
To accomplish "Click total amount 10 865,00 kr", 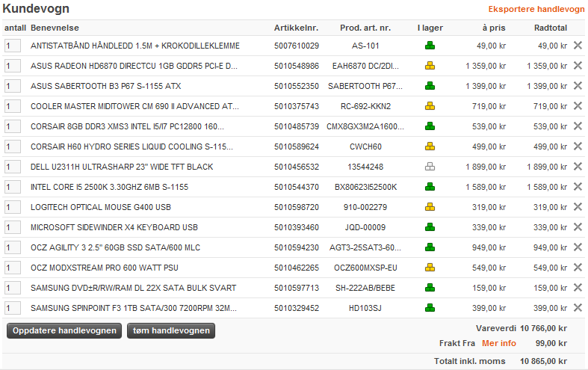I will coord(543,361).
